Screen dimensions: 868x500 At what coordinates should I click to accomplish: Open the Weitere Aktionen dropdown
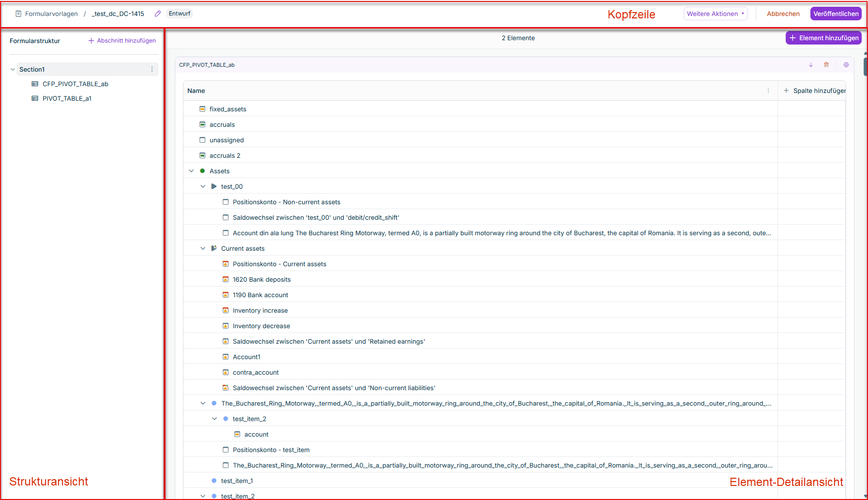(715, 14)
